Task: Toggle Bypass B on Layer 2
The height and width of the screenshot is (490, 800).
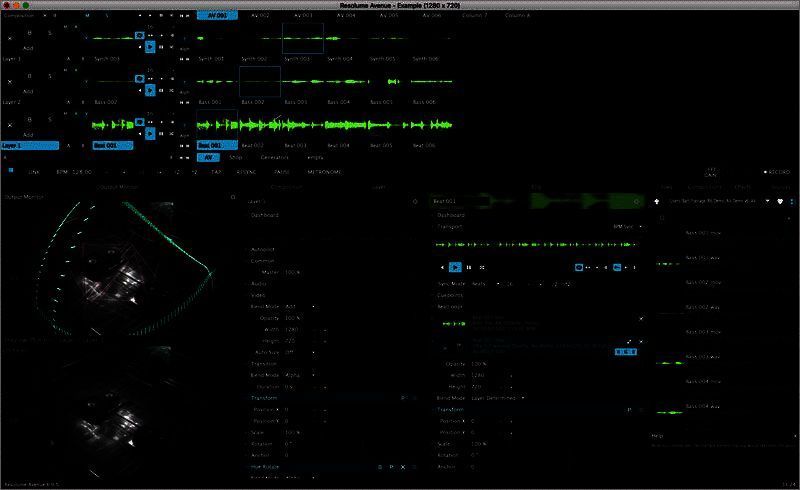Action: pos(29,76)
